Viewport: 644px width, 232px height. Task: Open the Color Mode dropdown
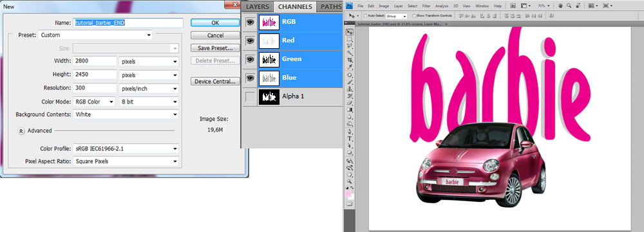point(94,102)
